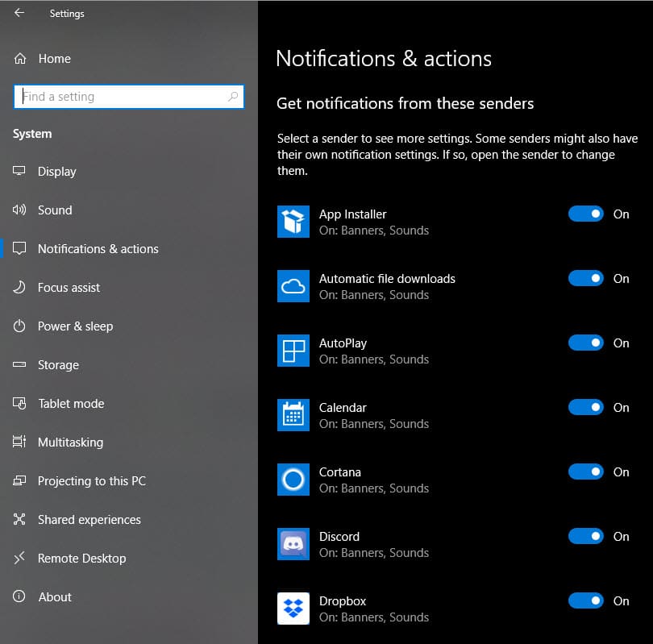Click the About info icon
Viewport: 653px width, 644px height.
coord(19,596)
